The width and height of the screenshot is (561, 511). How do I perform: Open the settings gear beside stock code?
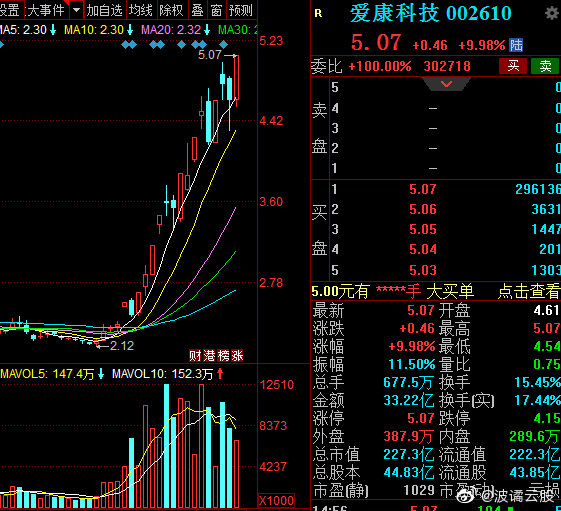click(x=552, y=13)
